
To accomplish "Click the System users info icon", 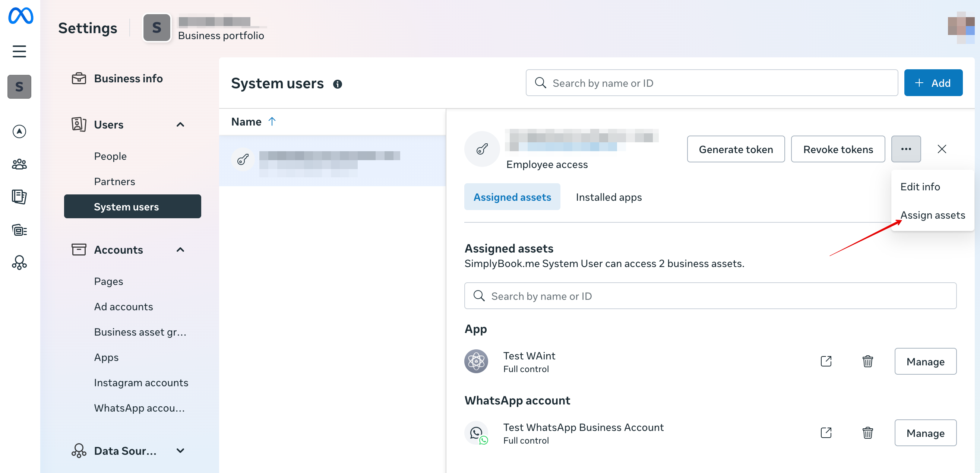I will tap(338, 84).
